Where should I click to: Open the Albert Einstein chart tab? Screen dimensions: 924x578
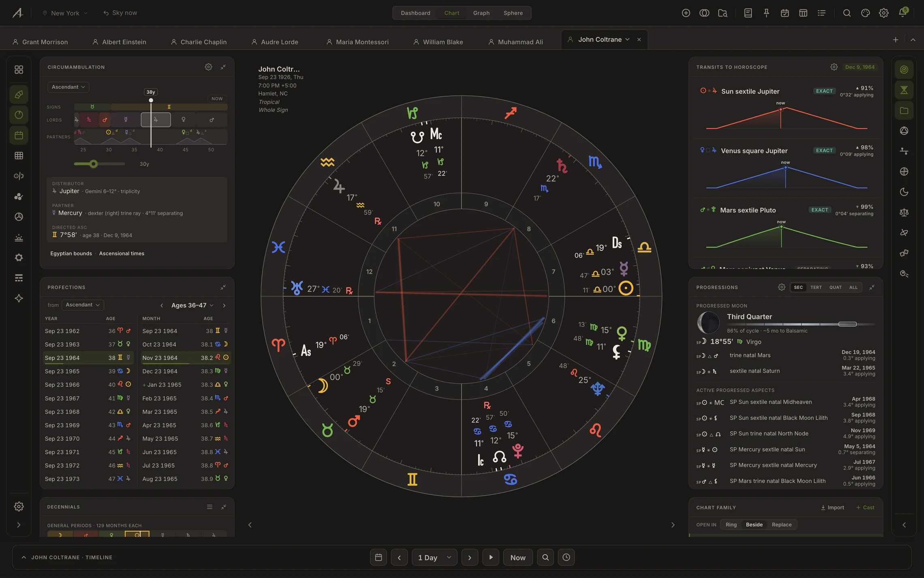pyautogui.click(x=119, y=42)
